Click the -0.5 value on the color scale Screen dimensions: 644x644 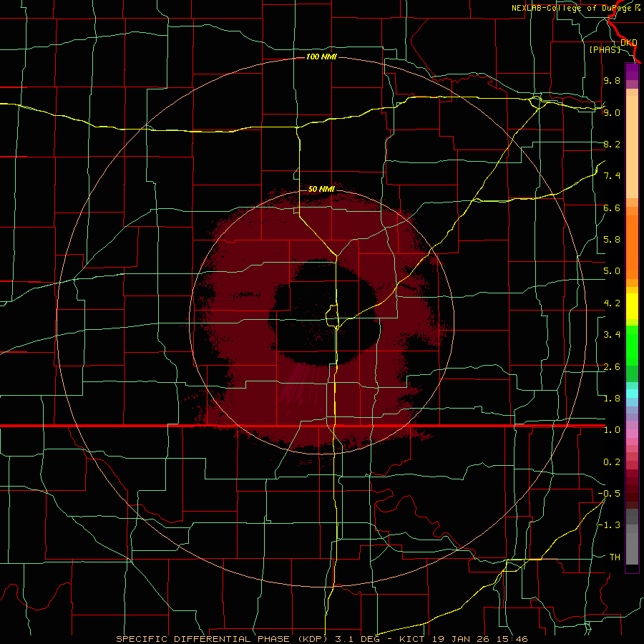pos(609,494)
